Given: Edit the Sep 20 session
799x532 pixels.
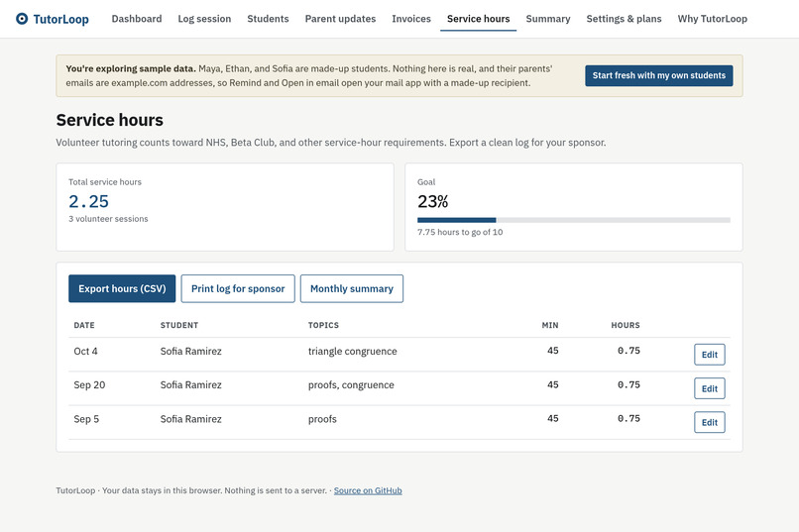Looking at the screenshot, I should pos(710,388).
